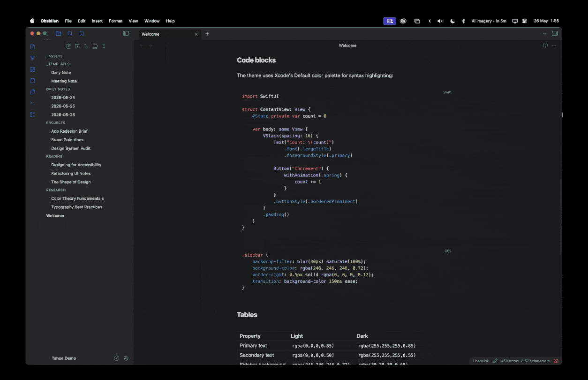Open the tab list dropdown chevron
Image resolution: width=588 pixels, height=380 pixels.
coord(545,34)
